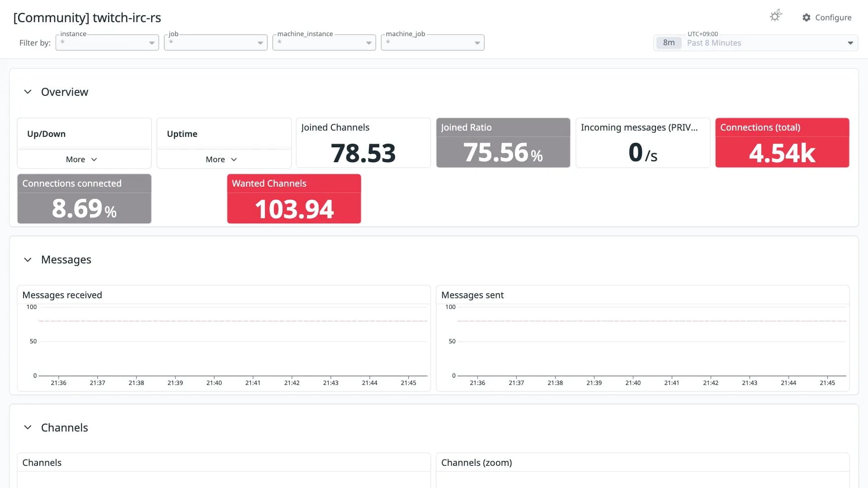This screenshot has height=488, width=868.
Task: Collapse the Messages section chevron
Action: coord(28,260)
